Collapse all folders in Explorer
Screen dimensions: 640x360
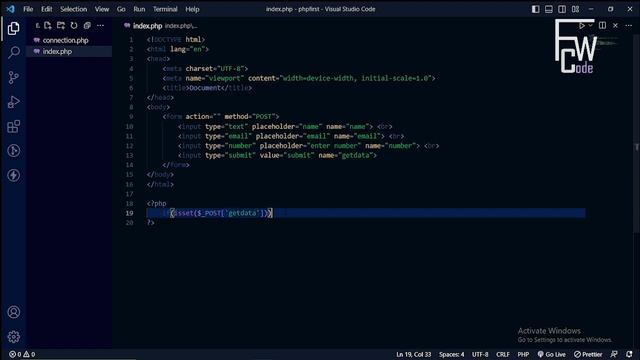coord(87,26)
